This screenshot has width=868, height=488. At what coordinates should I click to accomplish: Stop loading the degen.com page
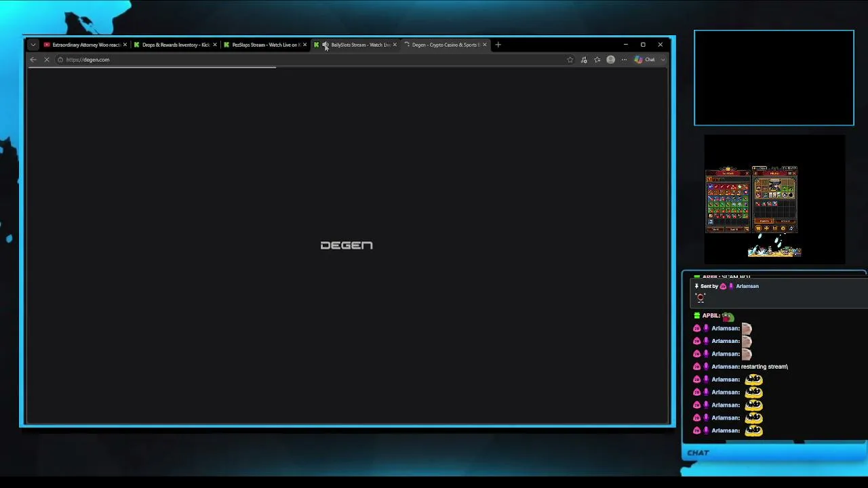point(47,60)
